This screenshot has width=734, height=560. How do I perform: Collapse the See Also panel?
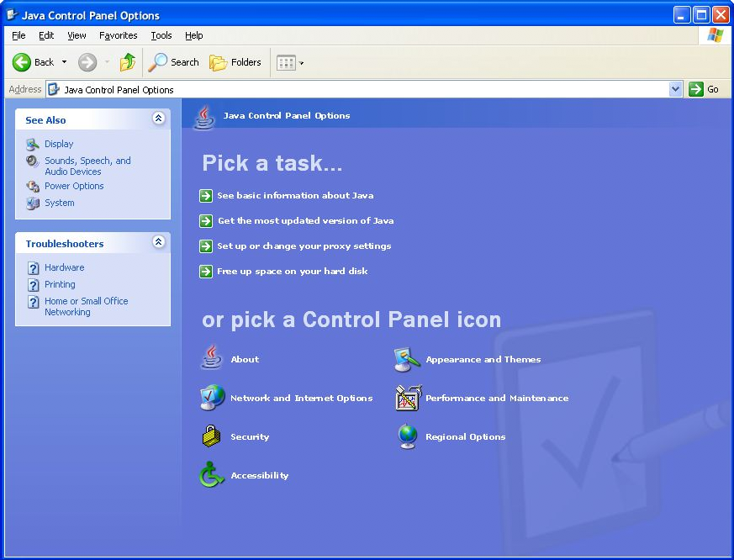tap(158, 119)
